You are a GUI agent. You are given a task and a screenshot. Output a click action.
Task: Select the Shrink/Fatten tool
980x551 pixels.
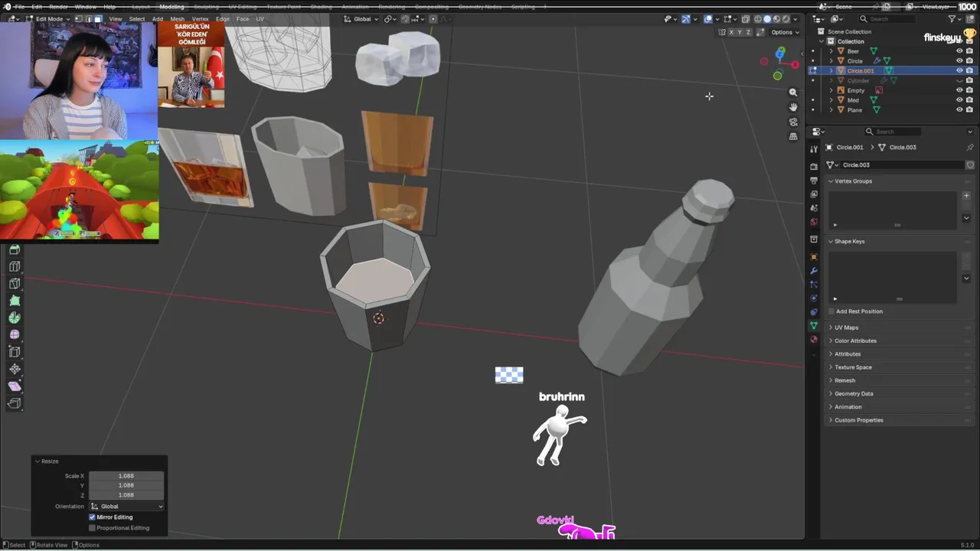click(15, 369)
